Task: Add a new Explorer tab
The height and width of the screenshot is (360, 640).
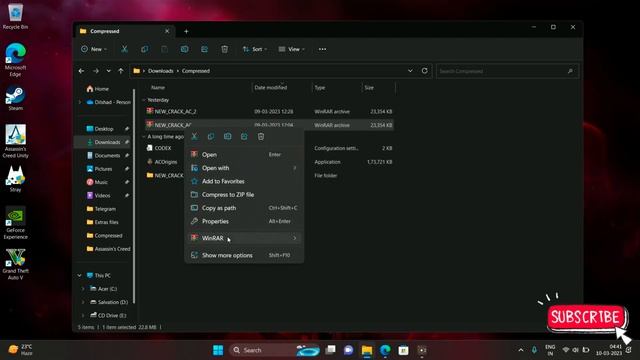Action: pos(186,31)
